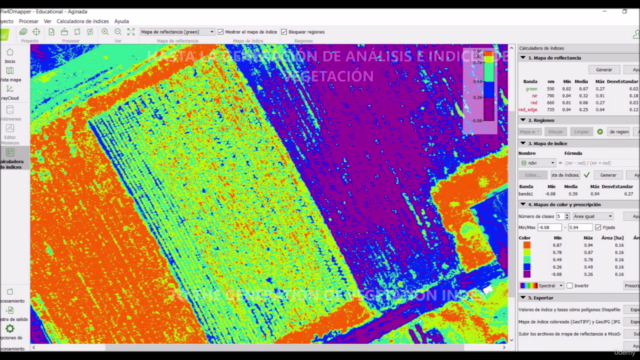
Task: Click the layered project toolbar icon
Action: 23,32
